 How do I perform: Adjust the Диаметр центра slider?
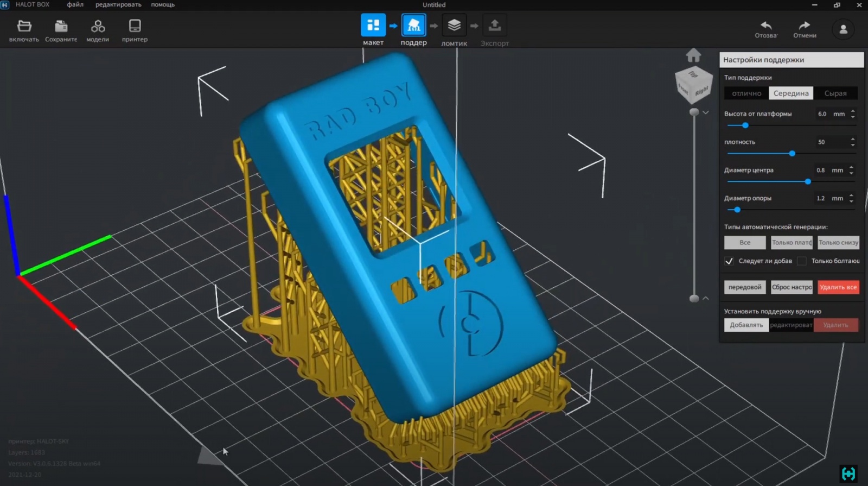coord(808,182)
